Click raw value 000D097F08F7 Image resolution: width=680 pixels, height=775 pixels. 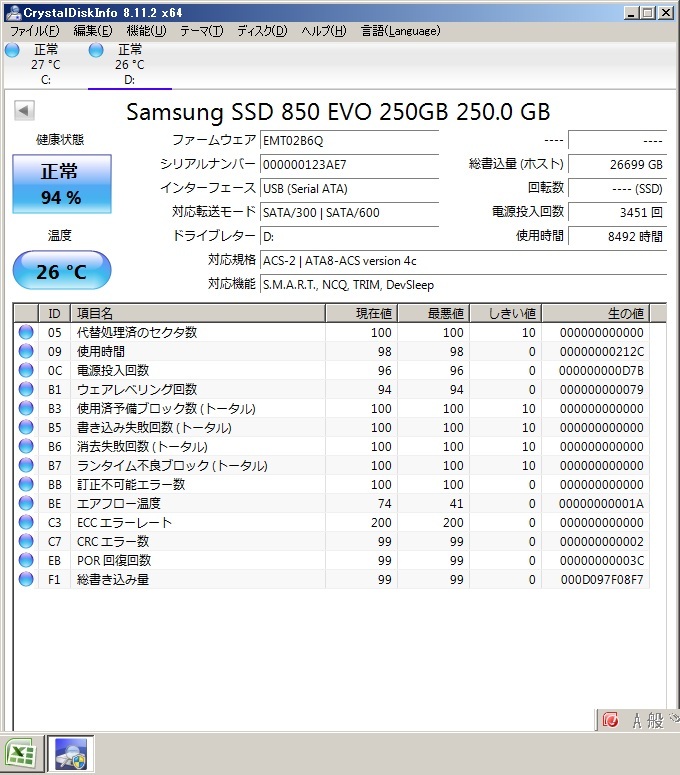601,580
